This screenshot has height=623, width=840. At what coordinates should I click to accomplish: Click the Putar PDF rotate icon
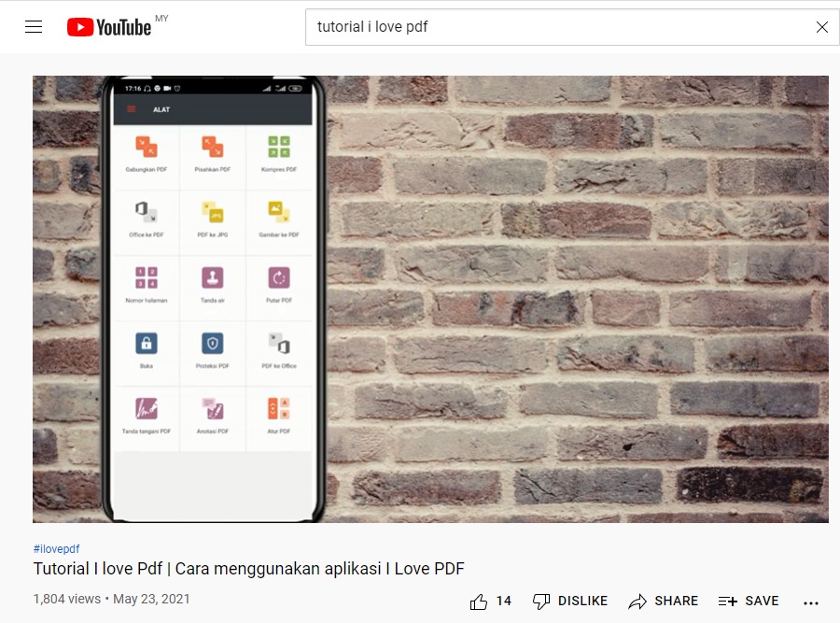click(279, 277)
